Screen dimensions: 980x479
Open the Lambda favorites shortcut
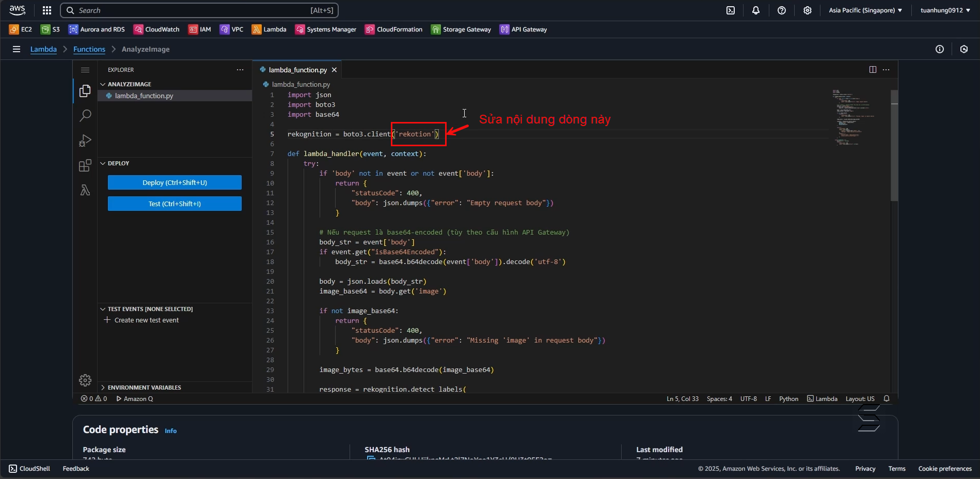coord(269,29)
